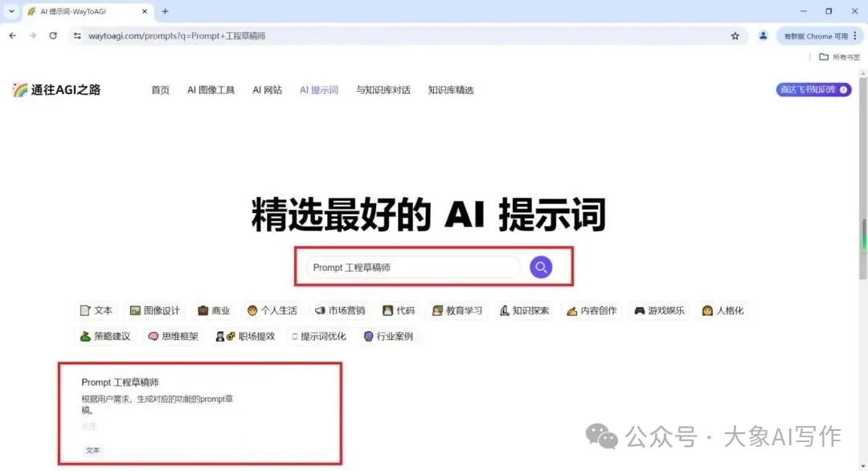Click the browser forward arrow
Screen dimensions: 868x471
coord(33,35)
